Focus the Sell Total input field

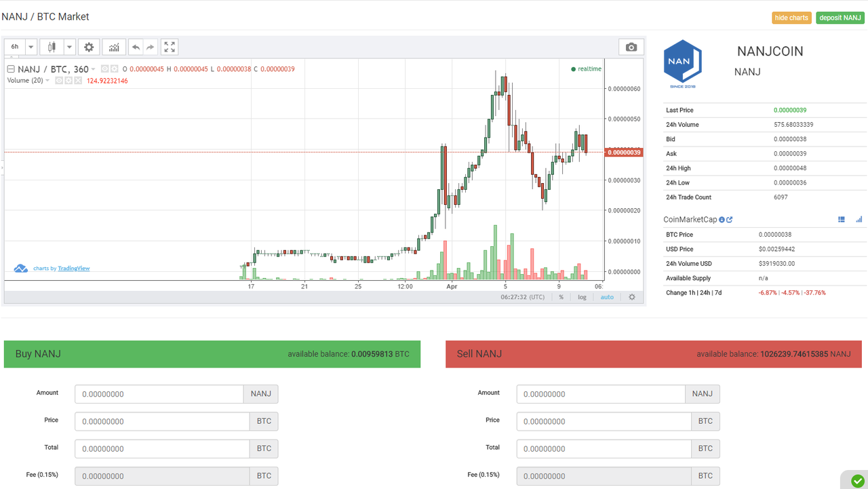[x=604, y=448]
